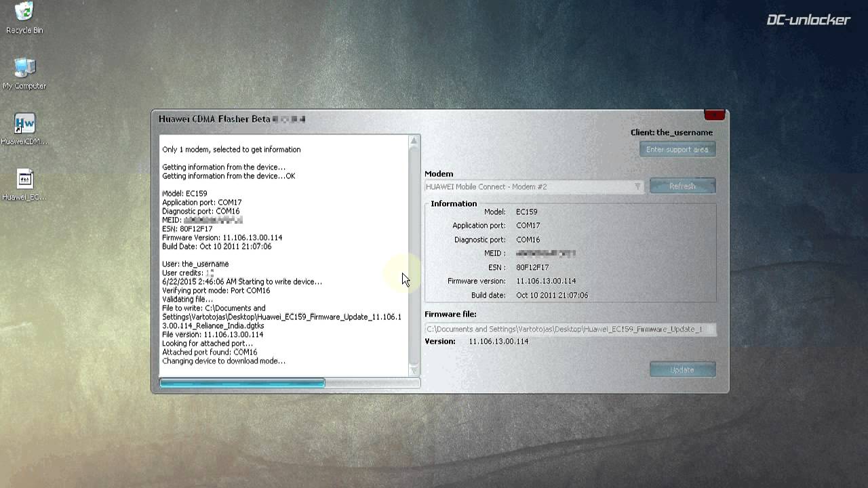Viewport: 868px width, 488px height.
Task: Click the 'Attached port found: COM16' log line
Action: [210, 352]
